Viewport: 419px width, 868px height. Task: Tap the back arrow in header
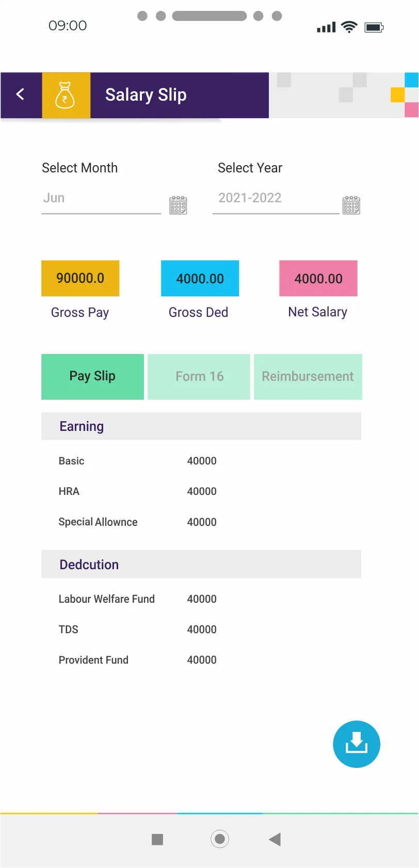pos(21,94)
